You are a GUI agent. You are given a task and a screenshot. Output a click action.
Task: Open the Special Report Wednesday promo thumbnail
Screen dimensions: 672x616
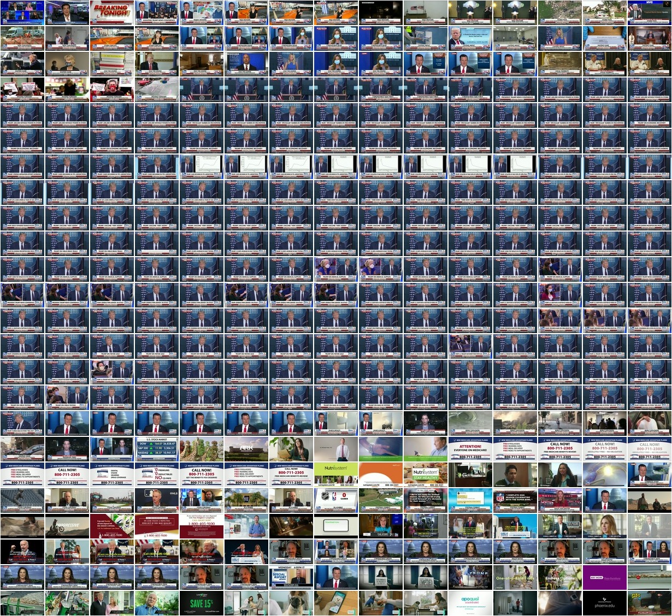pos(291,577)
